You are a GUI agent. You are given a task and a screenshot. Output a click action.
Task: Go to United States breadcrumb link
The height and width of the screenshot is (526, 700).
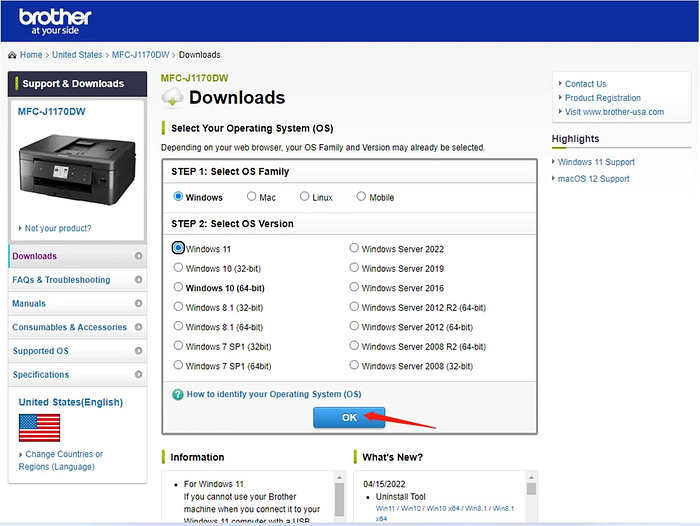pos(77,55)
